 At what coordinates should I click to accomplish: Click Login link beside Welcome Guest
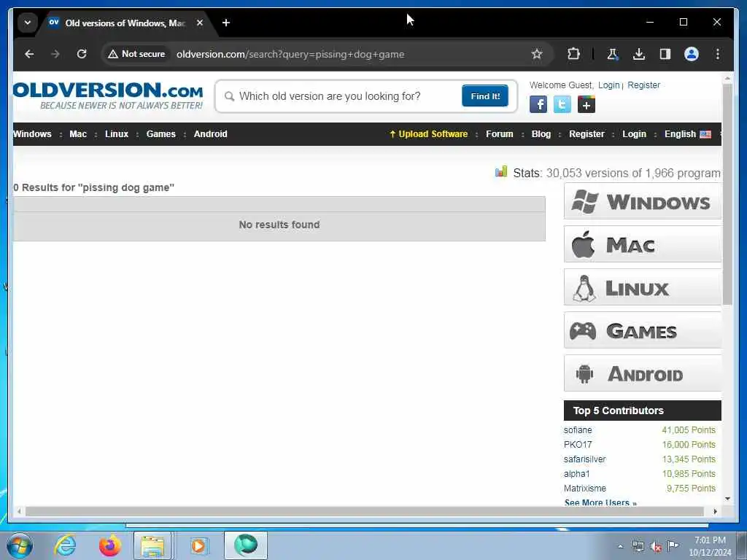point(609,85)
